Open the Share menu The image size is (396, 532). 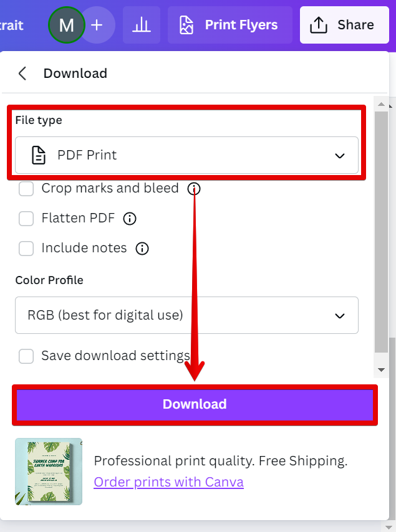point(344,25)
